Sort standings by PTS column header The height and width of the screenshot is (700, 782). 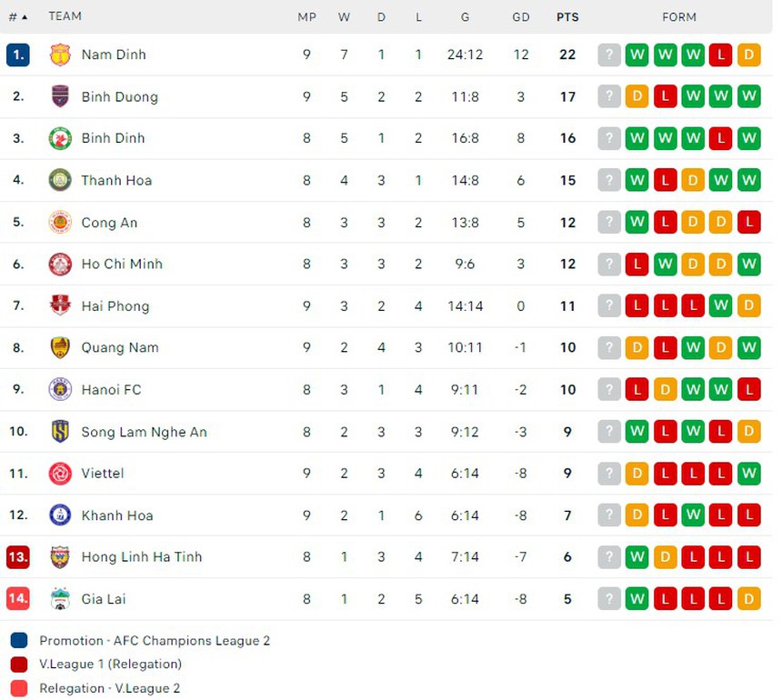click(x=567, y=16)
